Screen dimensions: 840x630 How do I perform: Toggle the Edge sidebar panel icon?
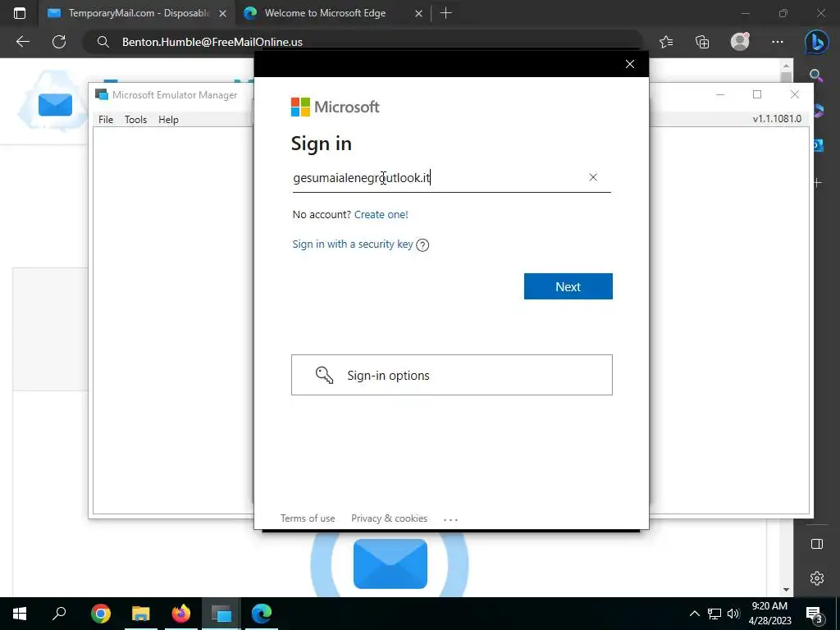(x=817, y=545)
